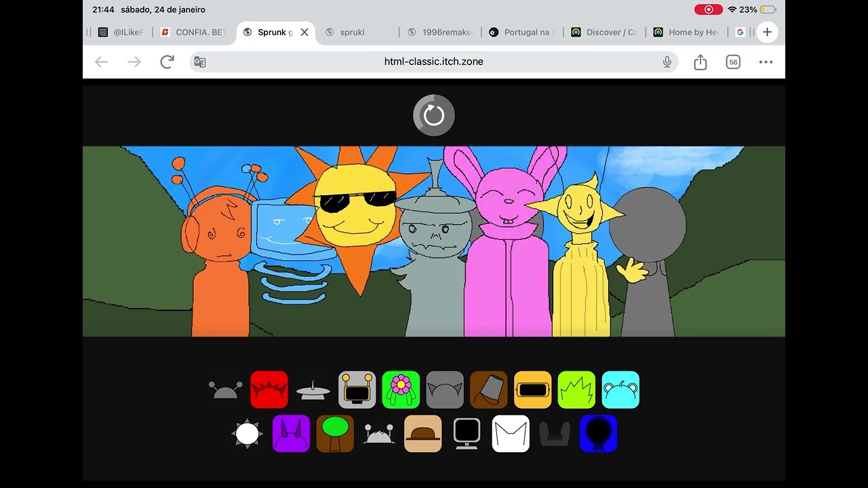Switch to the Google favicon tab

(x=741, y=32)
